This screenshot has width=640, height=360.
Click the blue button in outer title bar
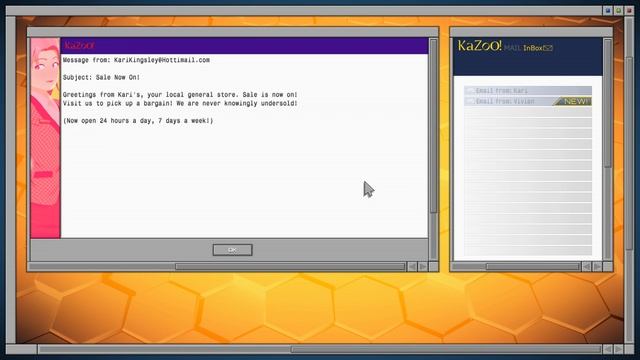[x=608, y=11]
